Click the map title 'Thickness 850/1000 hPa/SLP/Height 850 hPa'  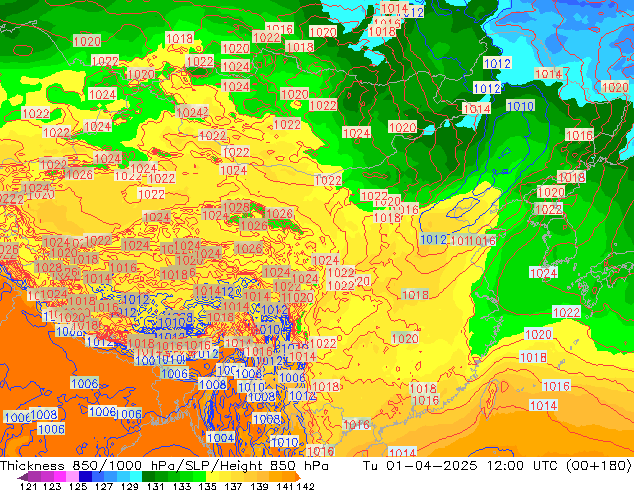tap(164, 465)
